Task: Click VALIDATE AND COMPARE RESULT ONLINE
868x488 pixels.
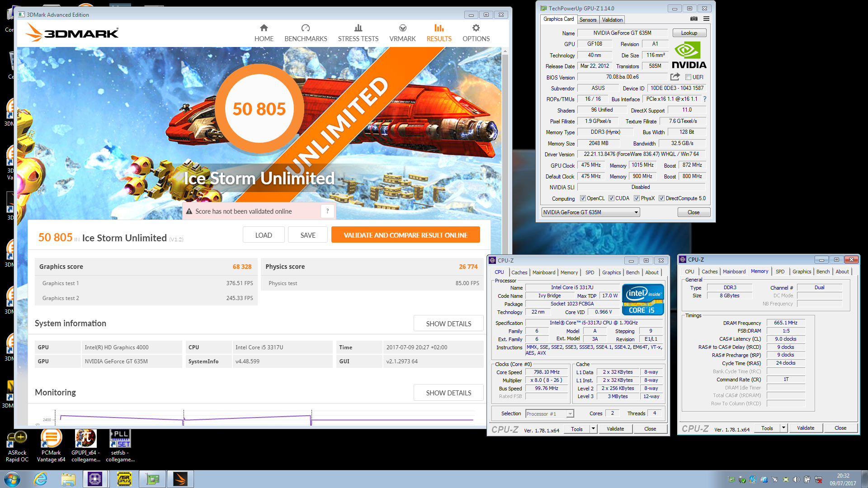Action: coord(406,235)
